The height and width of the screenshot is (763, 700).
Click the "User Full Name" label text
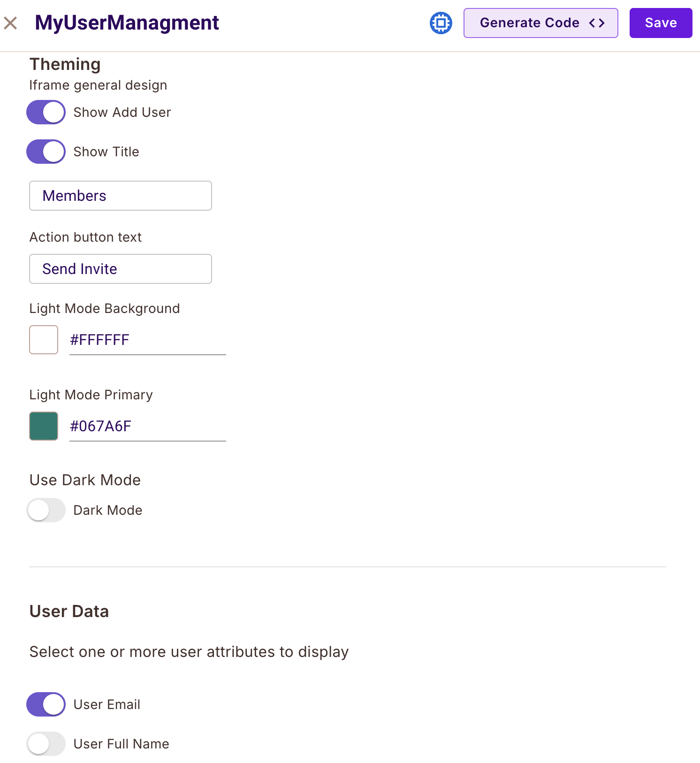(121, 744)
